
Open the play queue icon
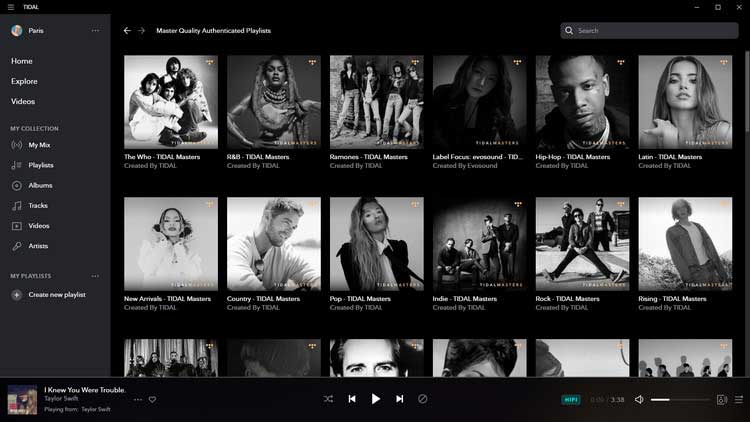click(739, 399)
